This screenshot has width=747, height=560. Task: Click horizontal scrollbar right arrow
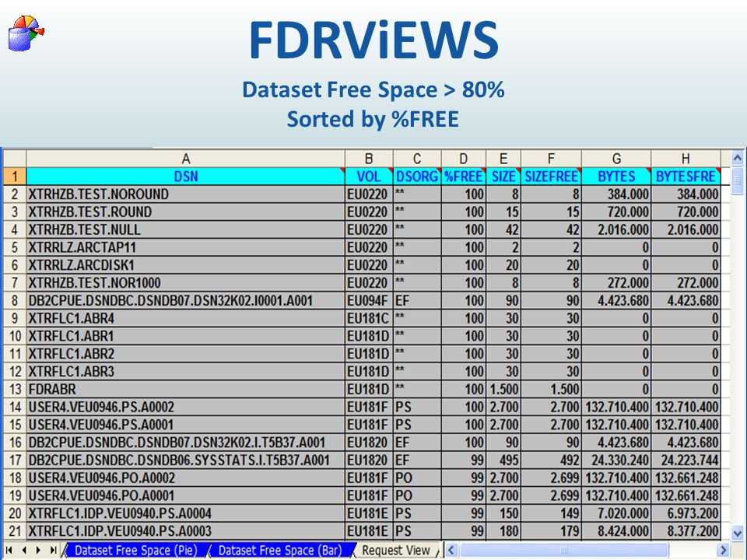click(724, 550)
